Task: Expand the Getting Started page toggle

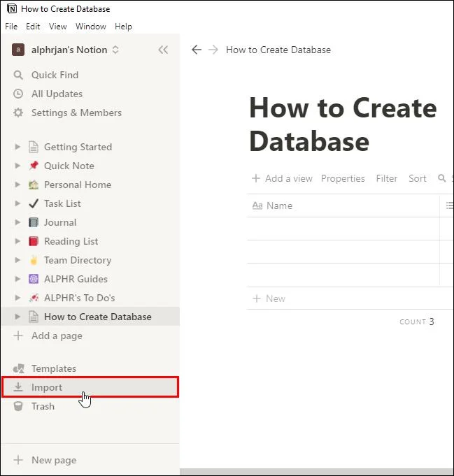Action: (18, 147)
